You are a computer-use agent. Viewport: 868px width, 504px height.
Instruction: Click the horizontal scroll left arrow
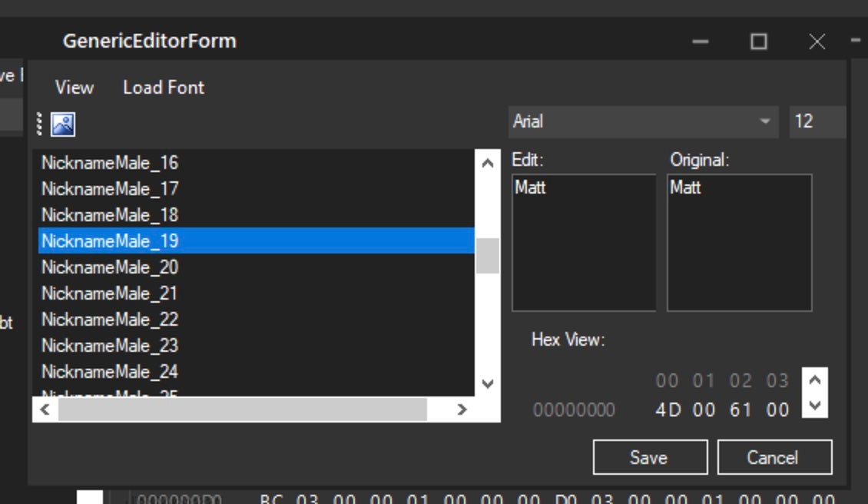tap(45, 409)
